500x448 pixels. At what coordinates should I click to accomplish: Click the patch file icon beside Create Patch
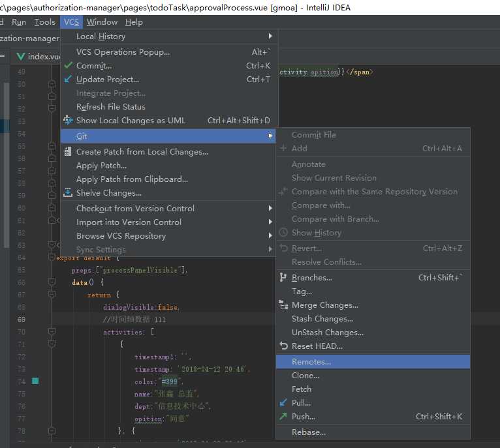tap(68, 152)
